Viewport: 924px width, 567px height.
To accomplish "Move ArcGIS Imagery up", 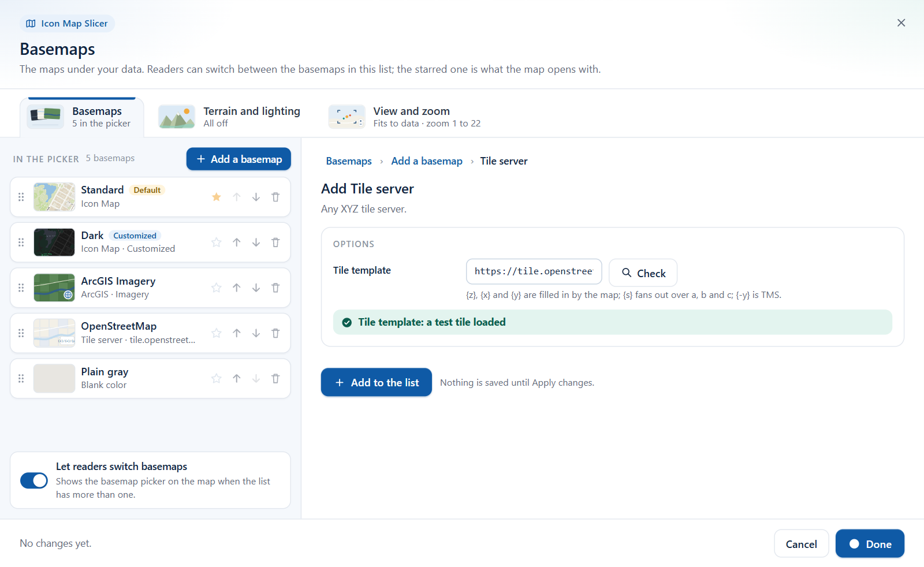I will click(x=237, y=288).
